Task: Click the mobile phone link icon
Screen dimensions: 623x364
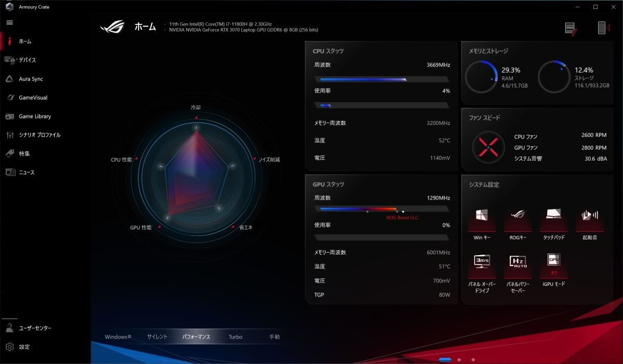Action: click(602, 28)
